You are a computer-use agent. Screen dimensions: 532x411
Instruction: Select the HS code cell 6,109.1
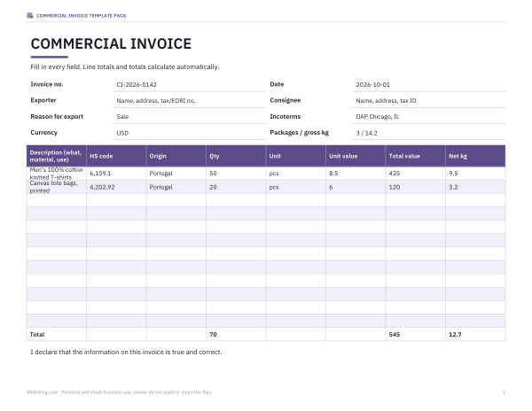pyautogui.click(x=116, y=174)
